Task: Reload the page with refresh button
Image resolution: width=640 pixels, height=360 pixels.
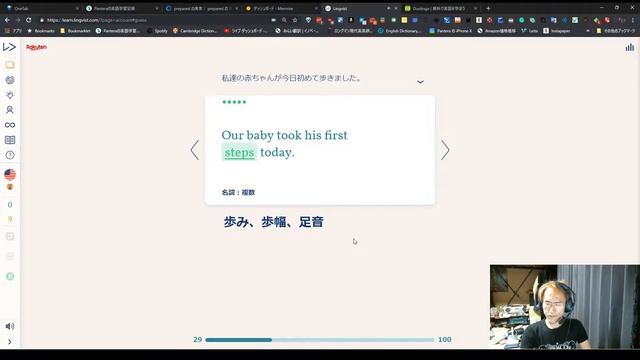Action: click(29, 20)
